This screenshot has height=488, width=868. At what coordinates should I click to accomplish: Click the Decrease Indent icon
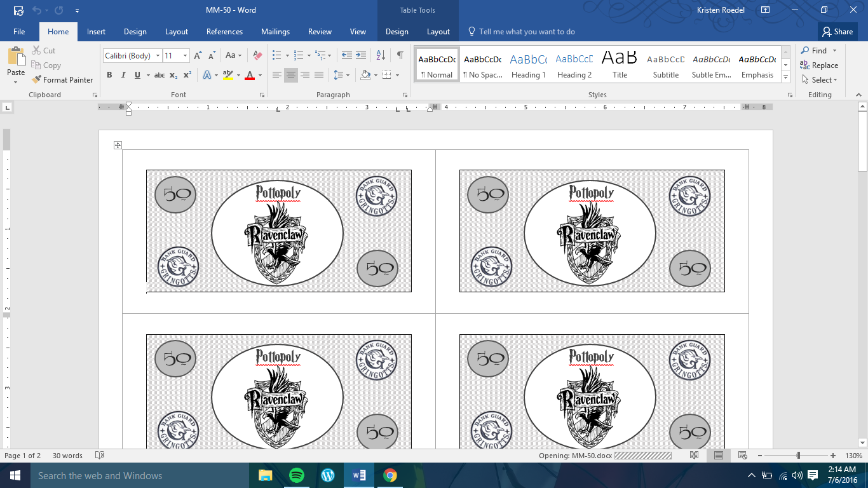pyautogui.click(x=346, y=56)
